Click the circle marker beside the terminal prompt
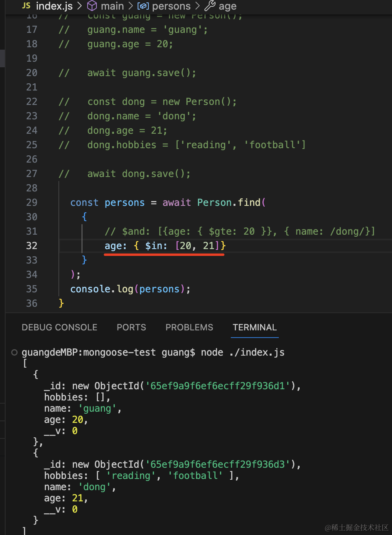Viewport: 392px width, 535px height. click(x=14, y=352)
